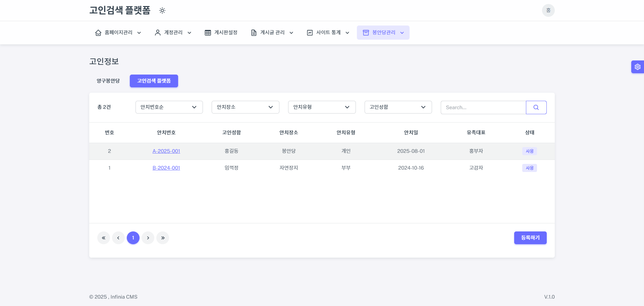Viewport: 644px width, 306px height.
Task: Go to the first page of results
Action: [104, 238]
